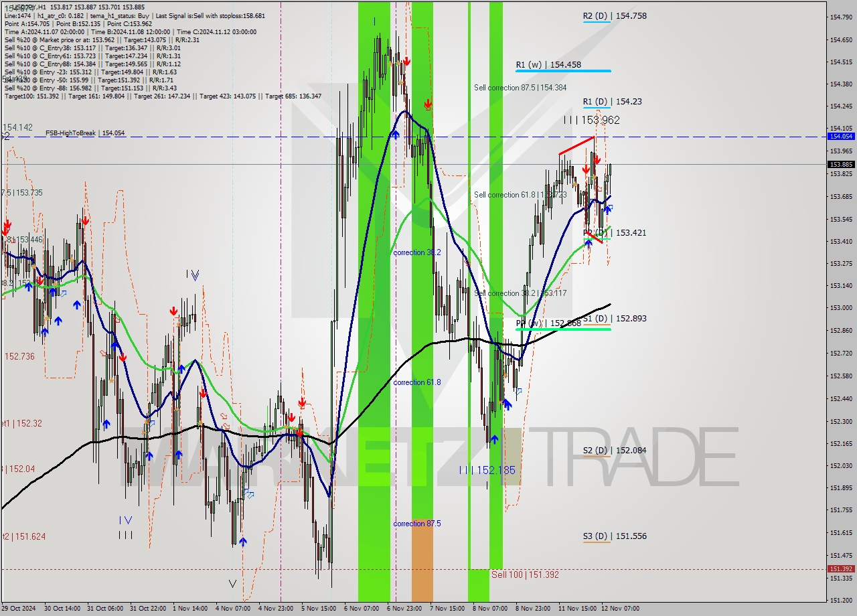Screen dimensions: 857x616
Task: Select the 154.142 label at left edge
Action: pos(17,127)
